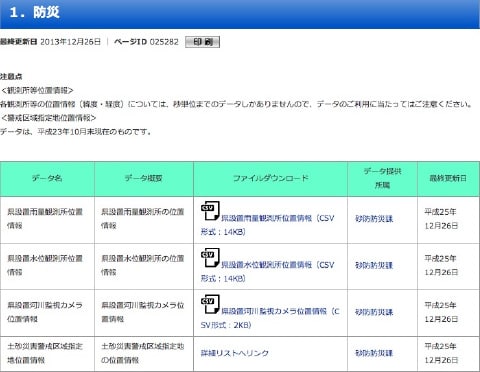Open 詳細リストへリンク link
Image resolution: width=480 pixels, height=372 pixels.
pos(234,353)
